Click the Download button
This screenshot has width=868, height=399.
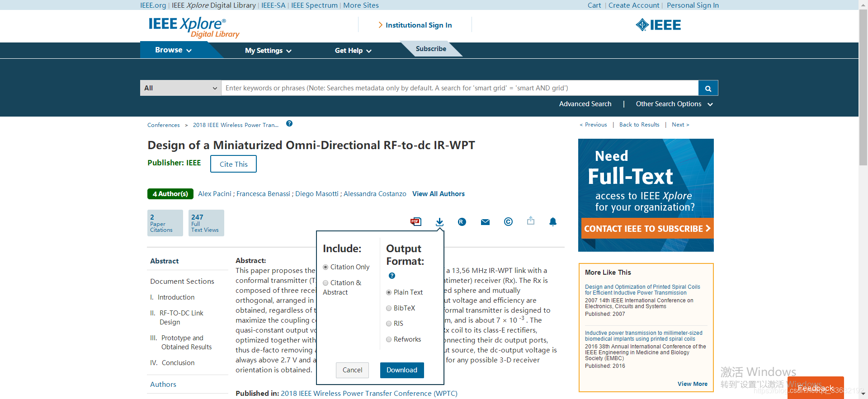402,370
